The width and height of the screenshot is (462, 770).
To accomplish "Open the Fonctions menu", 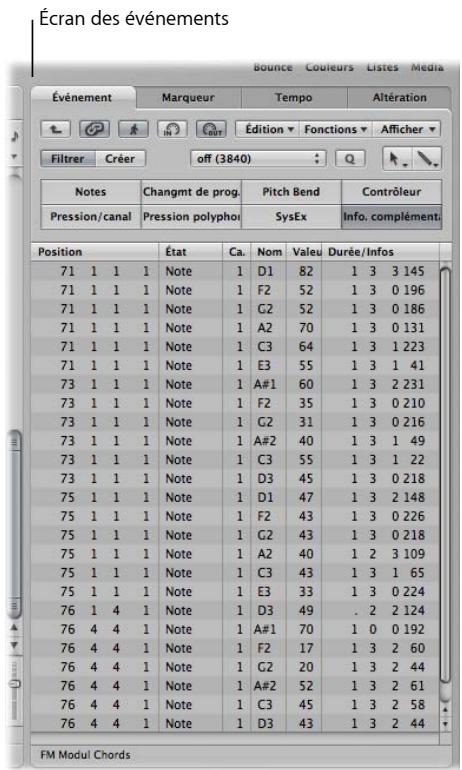I will click(x=335, y=130).
